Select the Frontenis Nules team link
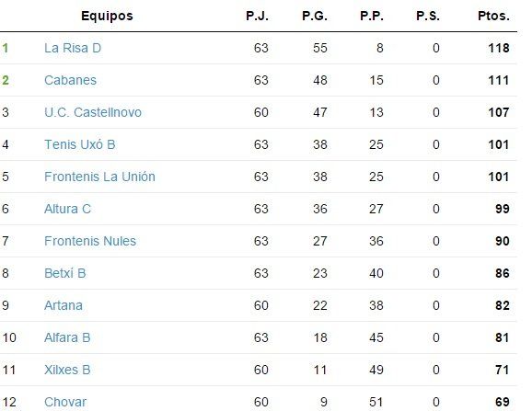532x411 pixels. point(90,241)
